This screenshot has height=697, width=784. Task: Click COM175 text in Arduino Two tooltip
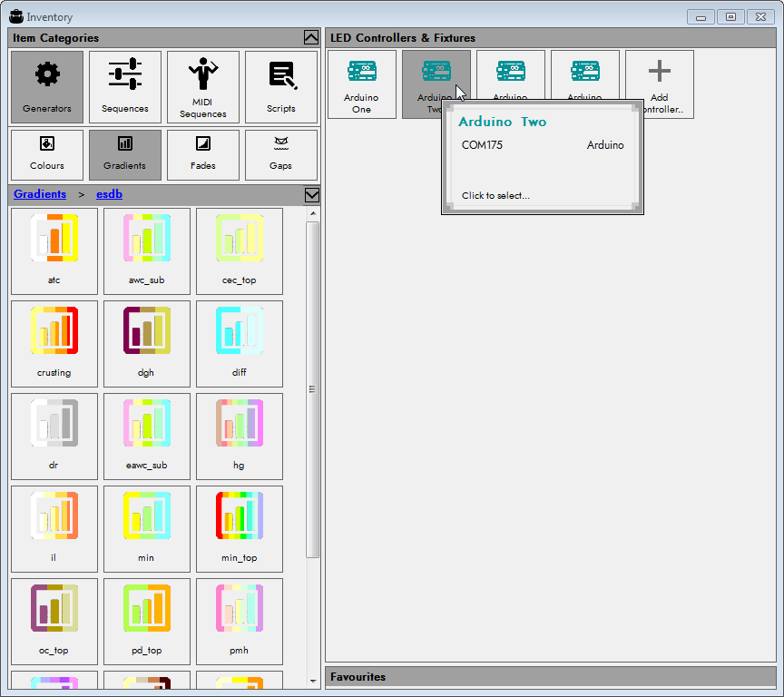[482, 145]
